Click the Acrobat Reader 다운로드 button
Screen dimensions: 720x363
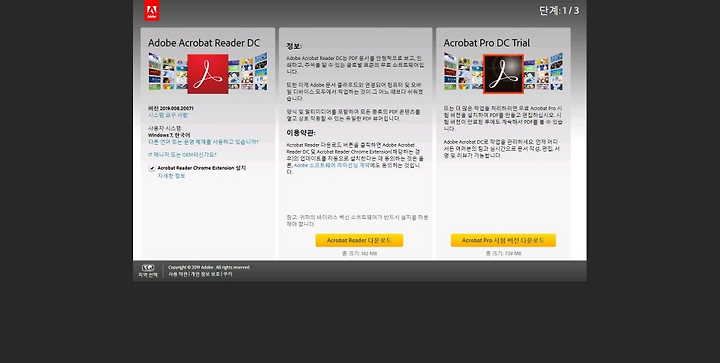(x=359, y=240)
